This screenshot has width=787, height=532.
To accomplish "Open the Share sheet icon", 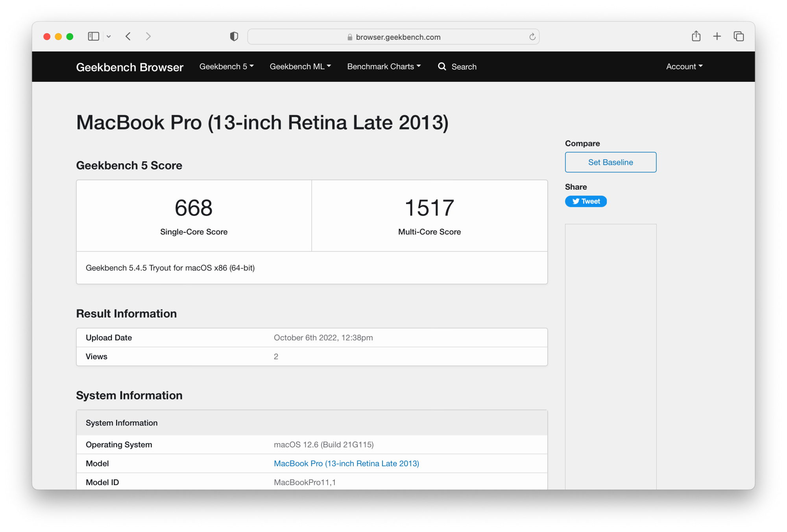I will 696,36.
